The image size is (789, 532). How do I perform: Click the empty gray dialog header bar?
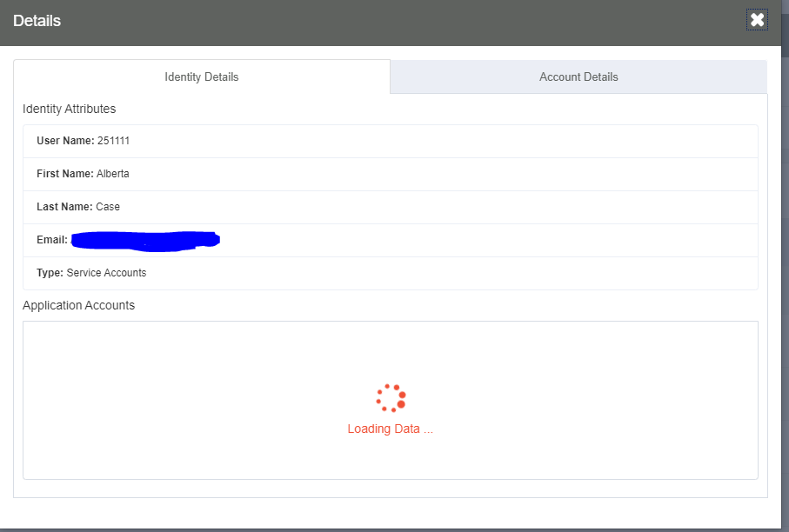[391, 21]
